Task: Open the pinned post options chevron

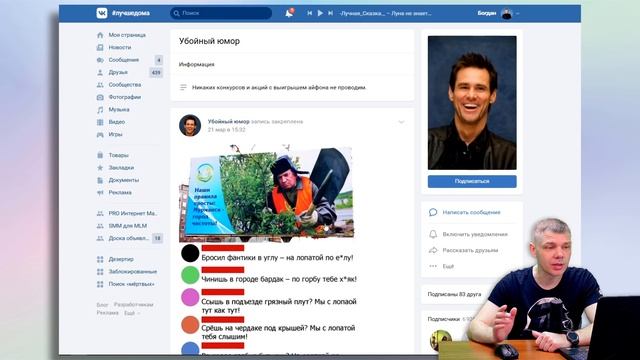Action: [x=401, y=122]
